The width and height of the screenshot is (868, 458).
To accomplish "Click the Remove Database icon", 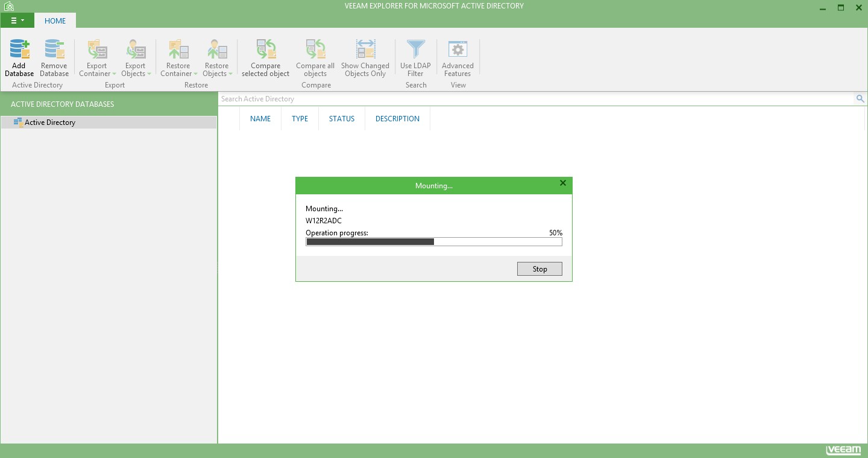I will pos(54,49).
